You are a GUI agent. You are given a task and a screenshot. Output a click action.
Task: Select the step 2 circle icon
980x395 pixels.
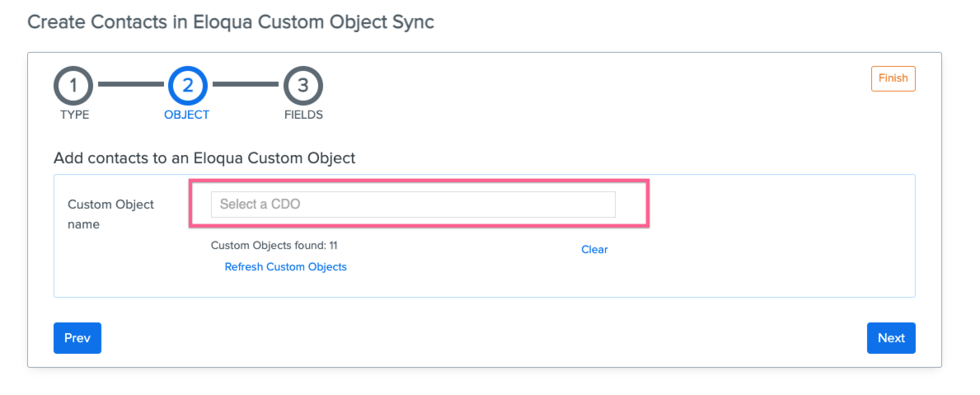[187, 86]
